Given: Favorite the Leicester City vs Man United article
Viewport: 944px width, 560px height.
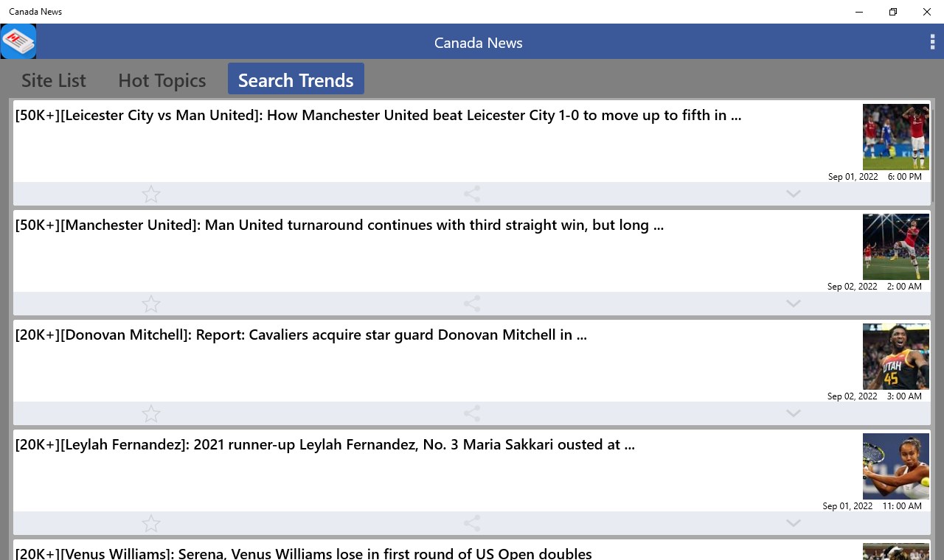Looking at the screenshot, I should pyautogui.click(x=151, y=194).
